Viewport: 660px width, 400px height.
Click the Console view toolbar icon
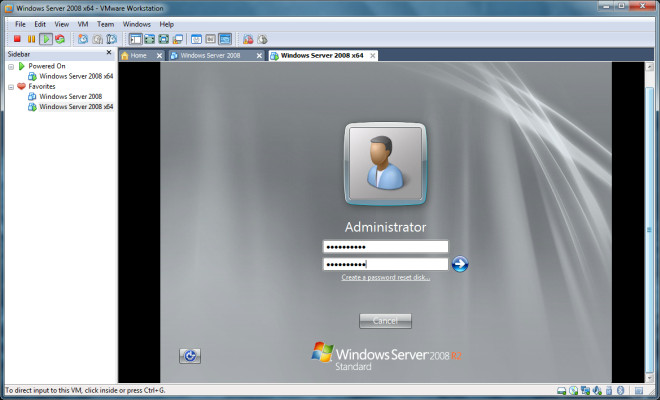click(x=225, y=39)
